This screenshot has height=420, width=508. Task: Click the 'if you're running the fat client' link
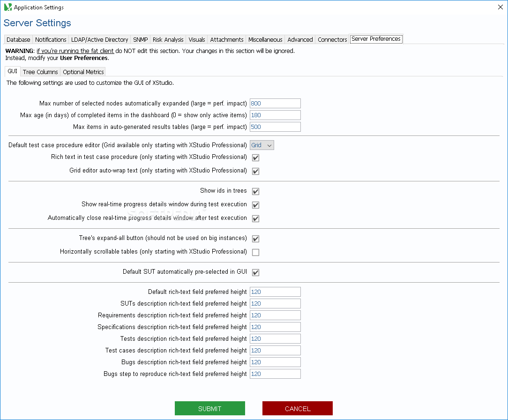[75, 51]
